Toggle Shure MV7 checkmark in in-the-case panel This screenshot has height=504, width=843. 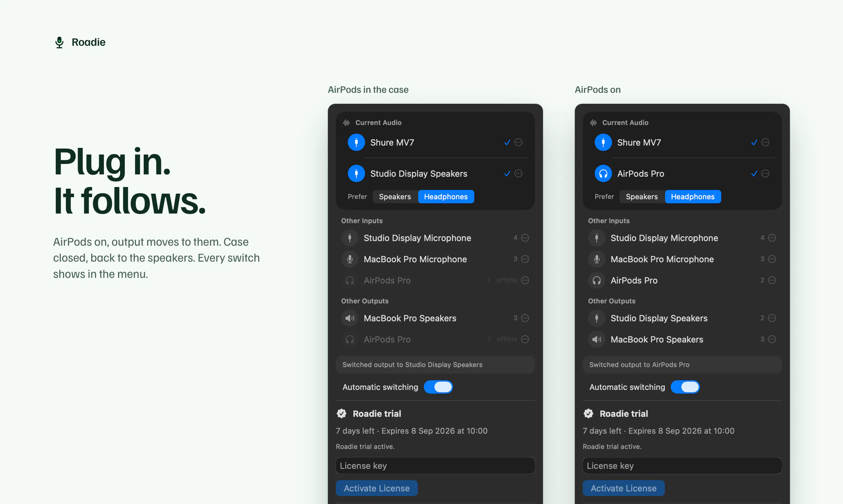click(507, 142)
